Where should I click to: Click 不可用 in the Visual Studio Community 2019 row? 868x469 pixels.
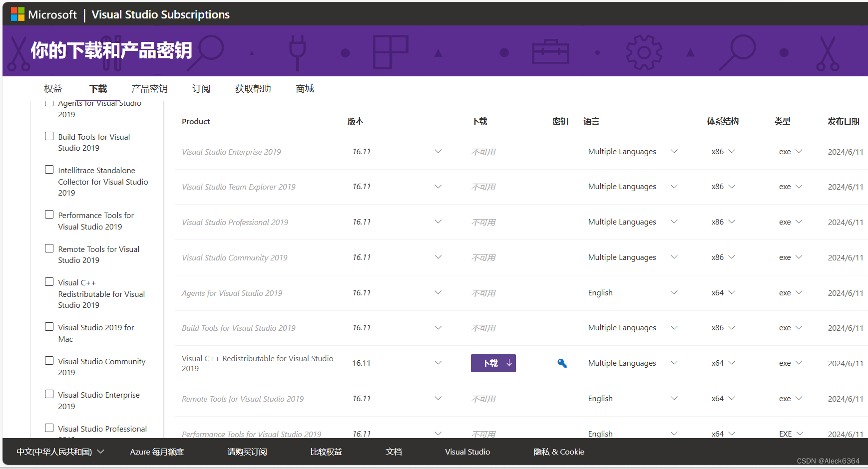(x=483, y=257)
